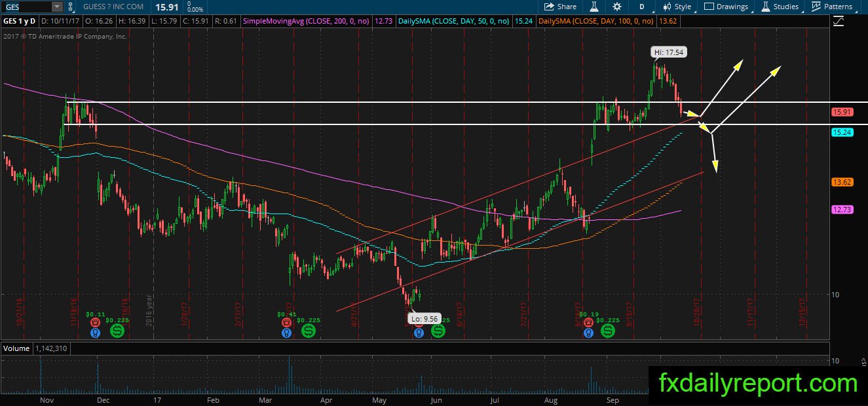
Task: Click the Hi: 17.54 price bubble
Action: tap(669, 52)
